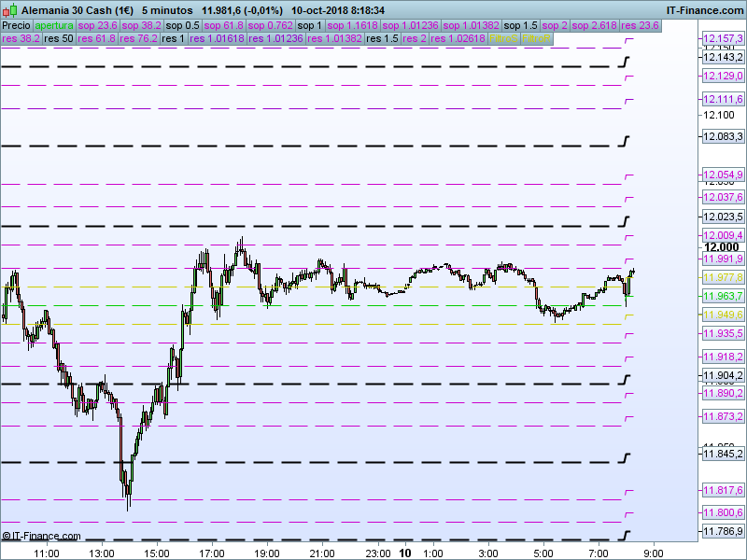The height and width of the screenshot is (560, 747).
Task: Click the 11.935,5 price axis tag
Action: [x=723, y=333]
